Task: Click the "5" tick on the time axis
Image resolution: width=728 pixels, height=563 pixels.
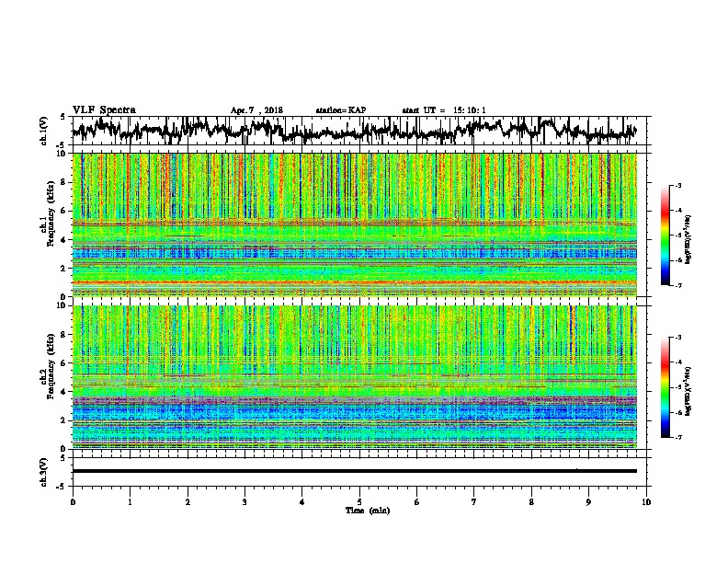Action: tap(359, 502)
